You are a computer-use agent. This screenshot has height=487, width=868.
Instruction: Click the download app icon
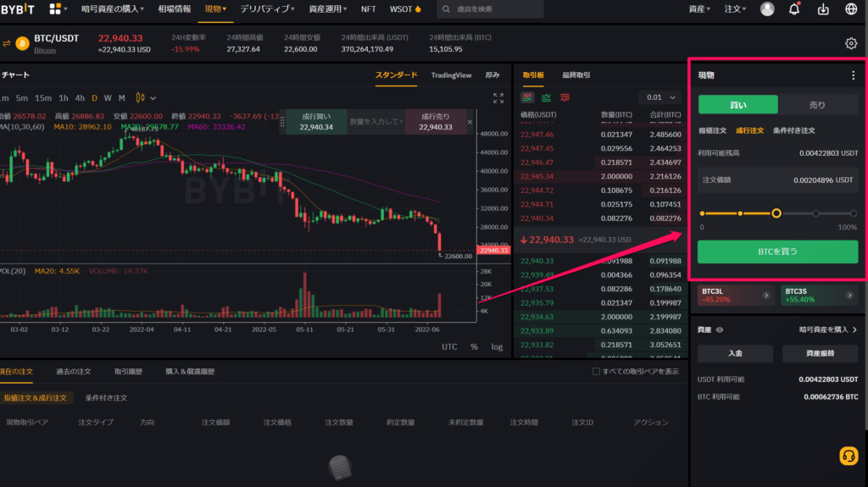tap(823, 8)
